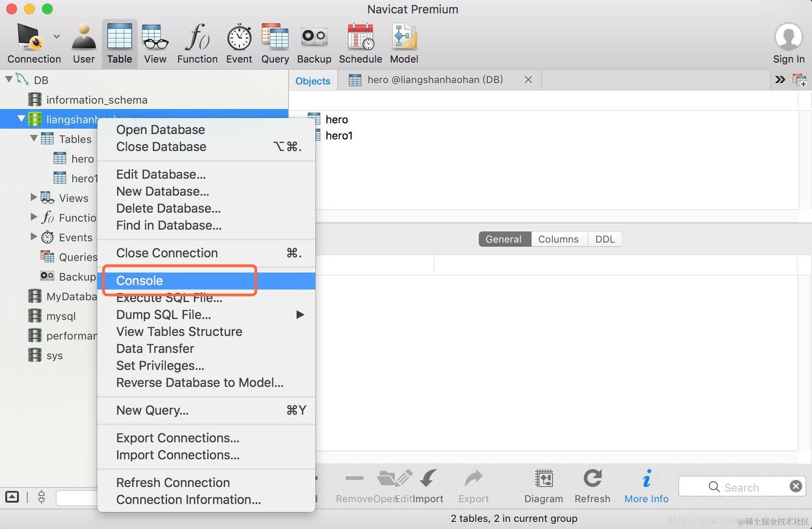Choose Find in Database... menu entry
This screenshot has width=812, height=529.
(206, 225)
